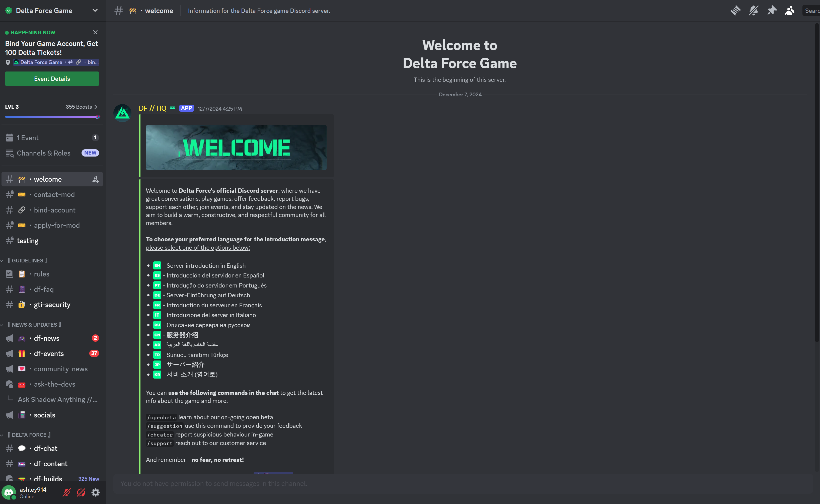This screenshot has height=504, width=820.
Task: Dismiss the Happening Now event banner
Action: click(95, 32)
